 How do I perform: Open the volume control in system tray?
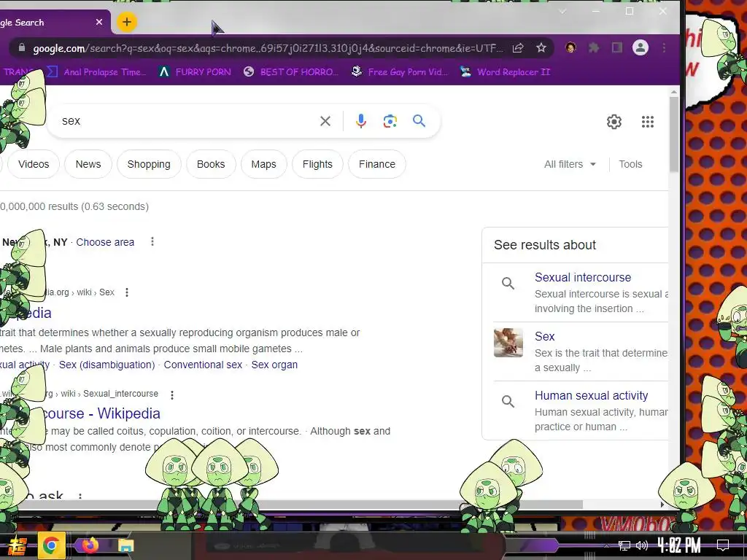coord(642,545)
